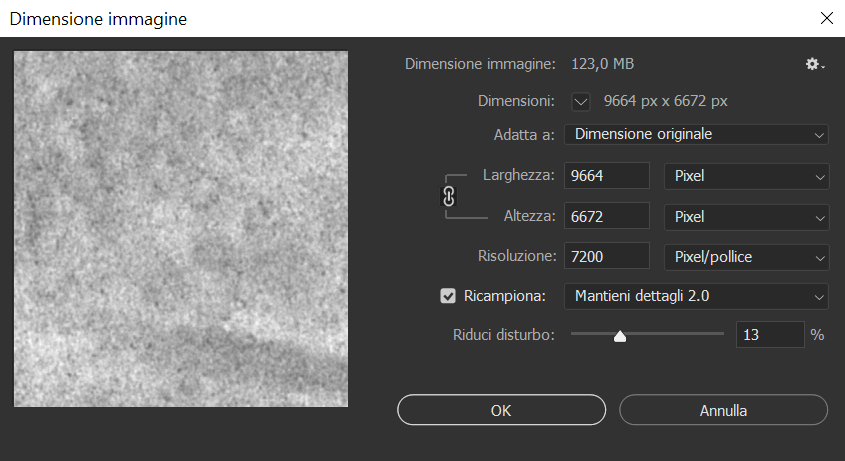The width and height of the screenshot is (845, 461).
Task: Click the OK button
Action: pyautogui.click(x=501, y=410)
